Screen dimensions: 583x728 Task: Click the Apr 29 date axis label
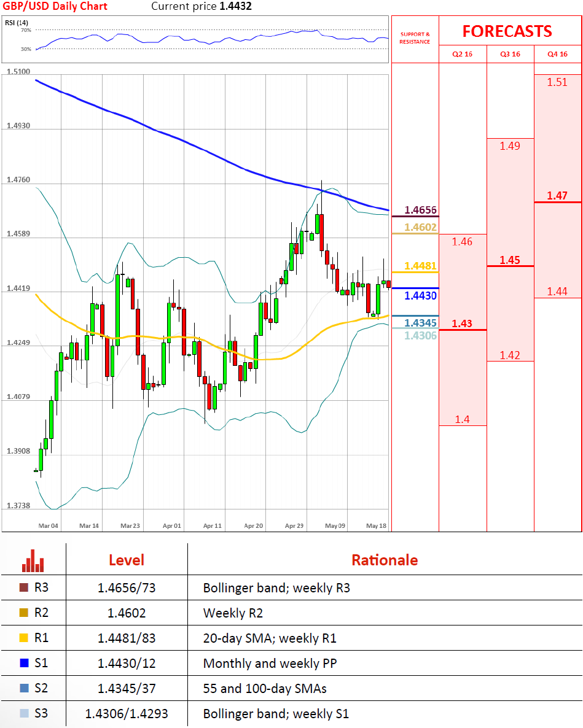294,525
